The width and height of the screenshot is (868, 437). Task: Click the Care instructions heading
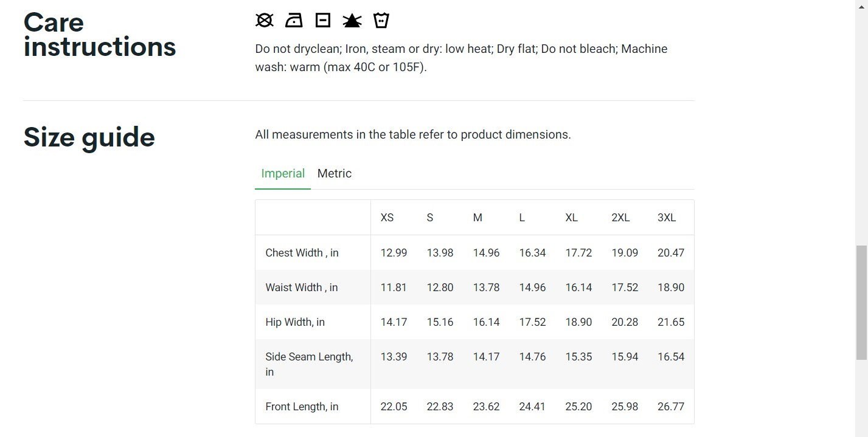[100, 35]
